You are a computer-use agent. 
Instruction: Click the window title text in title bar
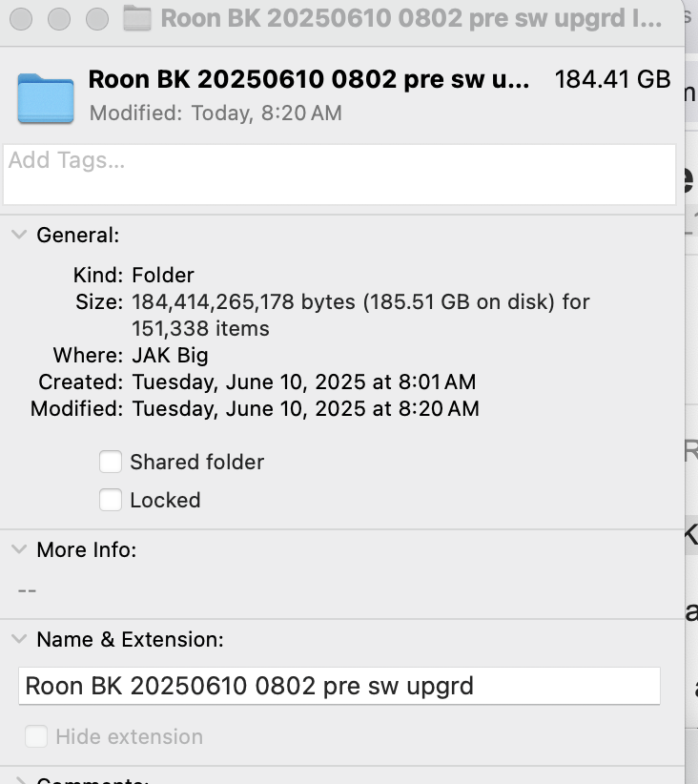[411, 18]
